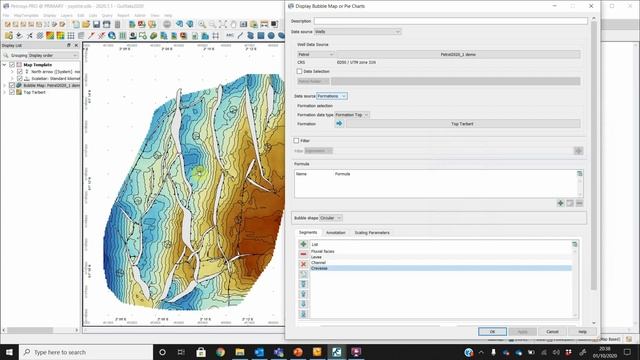
Task: Switch to the Scaling Parameters tab
Action: point(372,233)
